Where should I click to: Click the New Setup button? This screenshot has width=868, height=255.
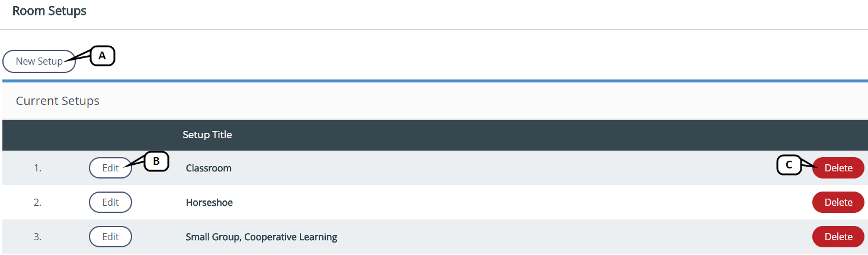pos(39,61)
